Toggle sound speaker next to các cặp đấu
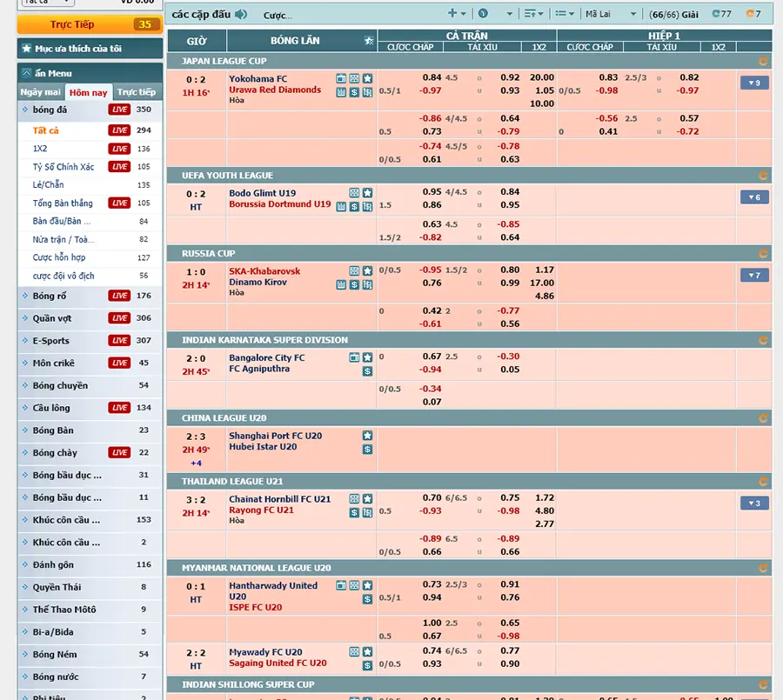The height and width of the screenshot is (700, 783). coord(241,15)
